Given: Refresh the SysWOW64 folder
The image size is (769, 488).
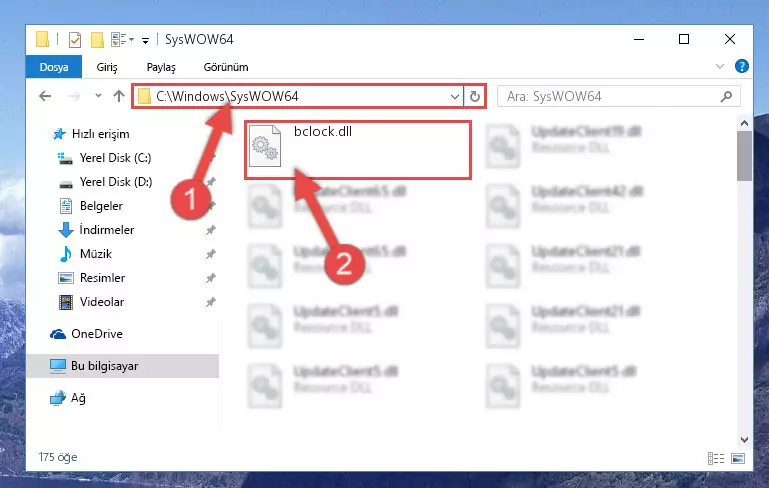Looking at the screenshot, I should (474, 97).
